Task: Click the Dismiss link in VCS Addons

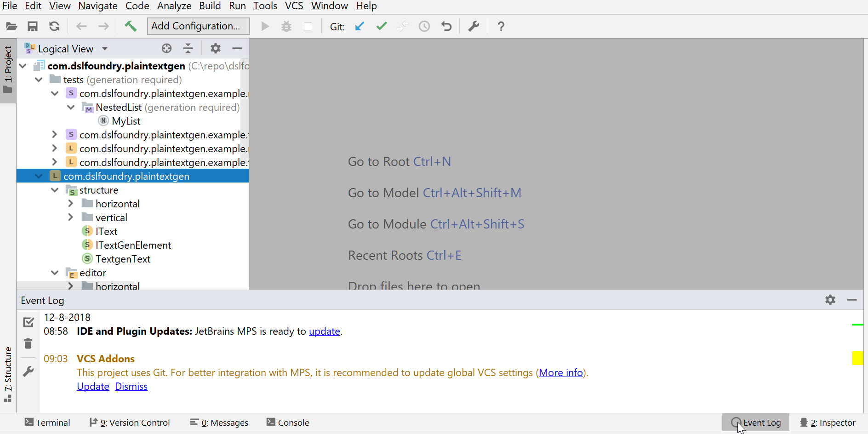Action: (131, 386)
